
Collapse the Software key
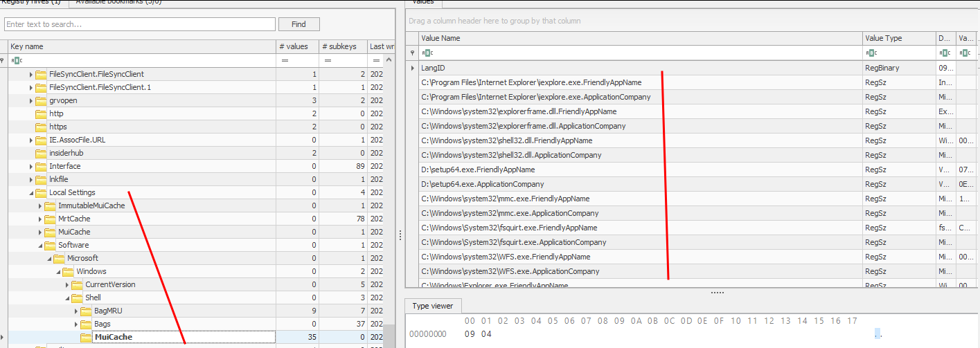tap(39, 245)
